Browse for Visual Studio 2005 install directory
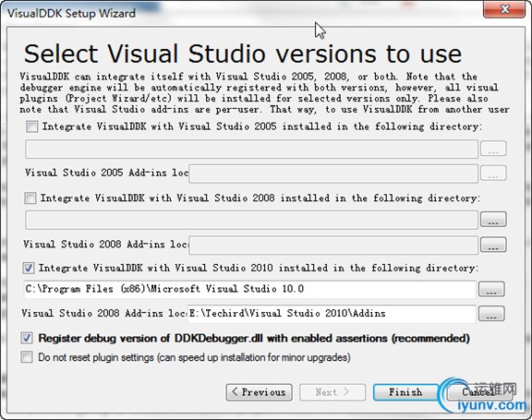 click(493, 149)
